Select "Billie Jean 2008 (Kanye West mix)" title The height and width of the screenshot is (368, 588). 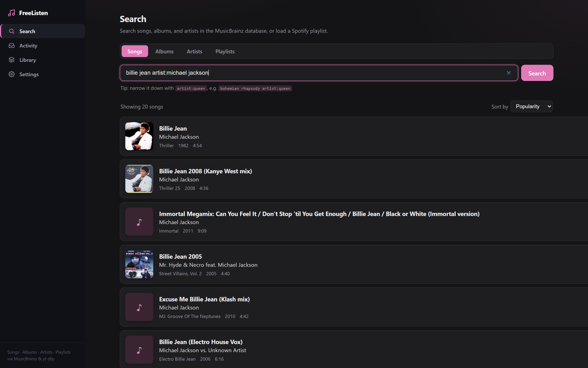pos(206,171)
